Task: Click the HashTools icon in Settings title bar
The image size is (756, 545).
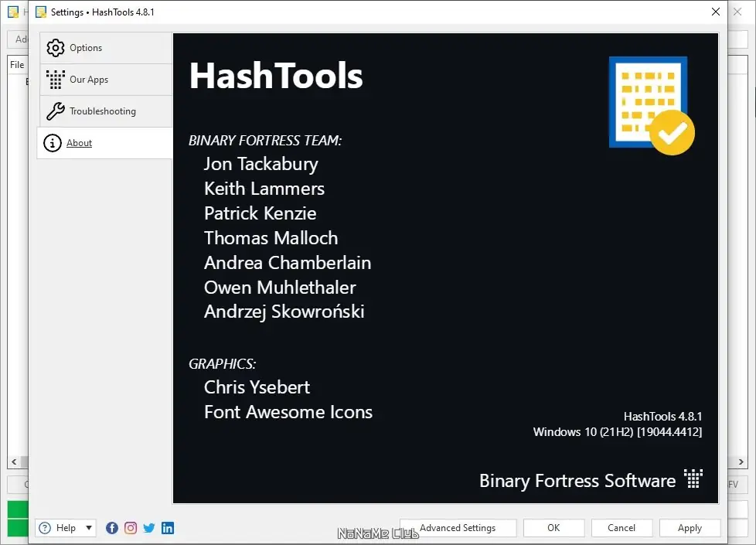Action: (42, 12)
